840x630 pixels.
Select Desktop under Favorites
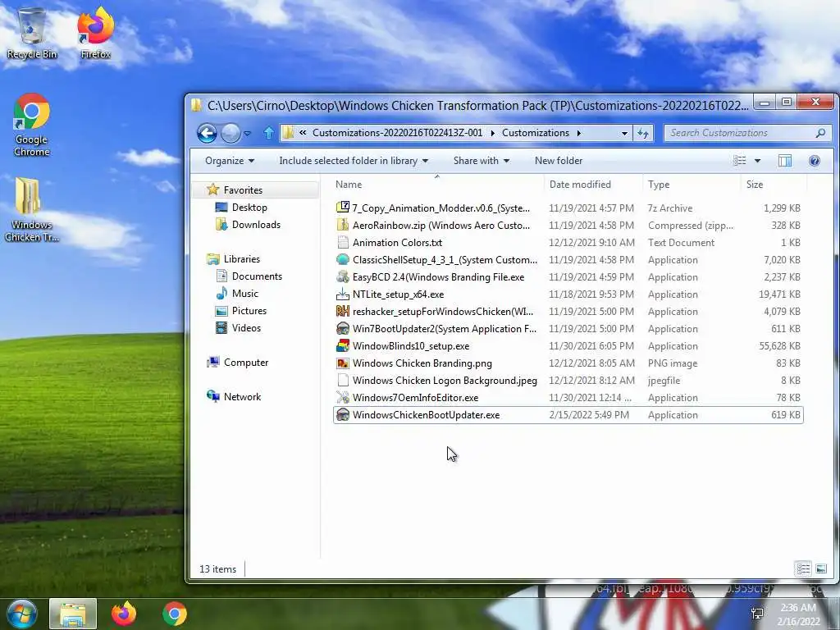pos(249,208)
